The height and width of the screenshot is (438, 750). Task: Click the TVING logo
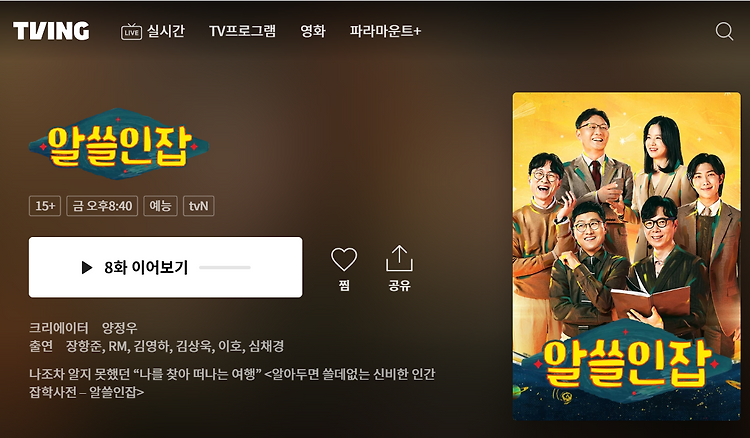tap(51, 31)
